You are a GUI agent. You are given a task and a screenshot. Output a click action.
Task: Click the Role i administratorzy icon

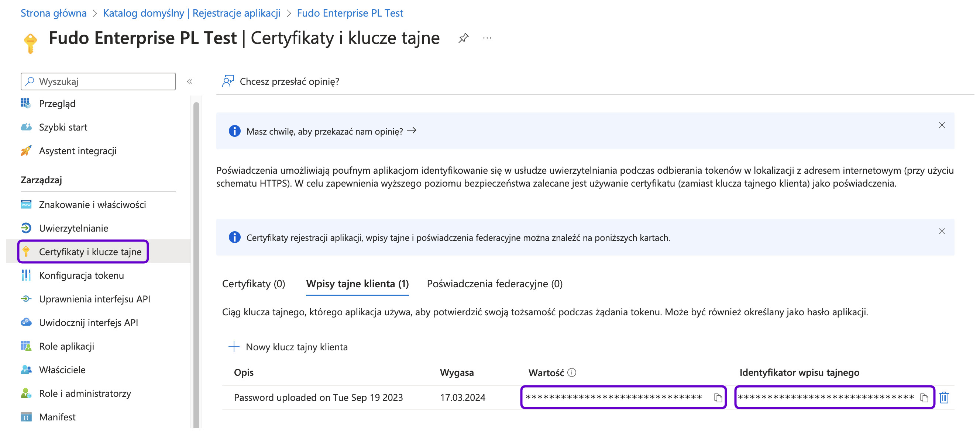point(25,393)
